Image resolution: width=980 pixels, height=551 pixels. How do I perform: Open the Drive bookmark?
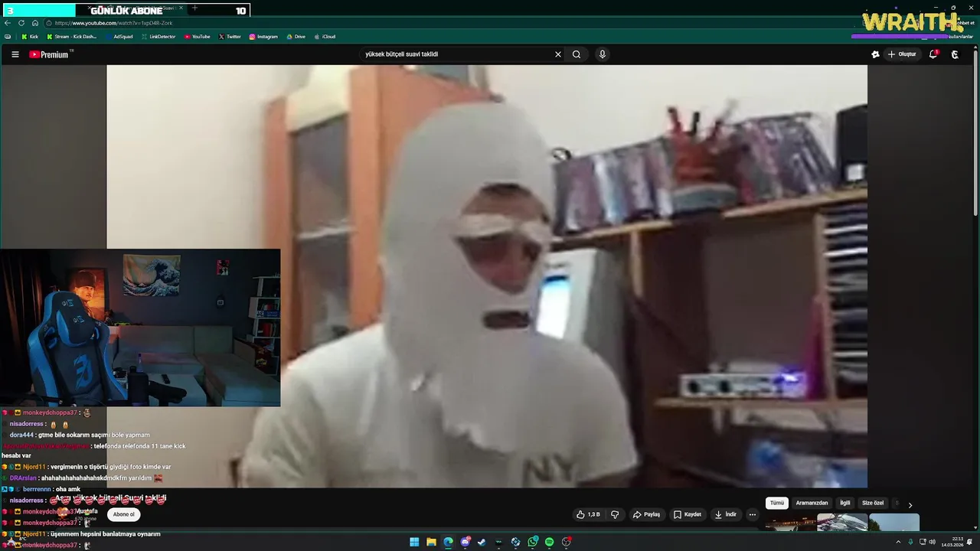(x=296, y=37)
